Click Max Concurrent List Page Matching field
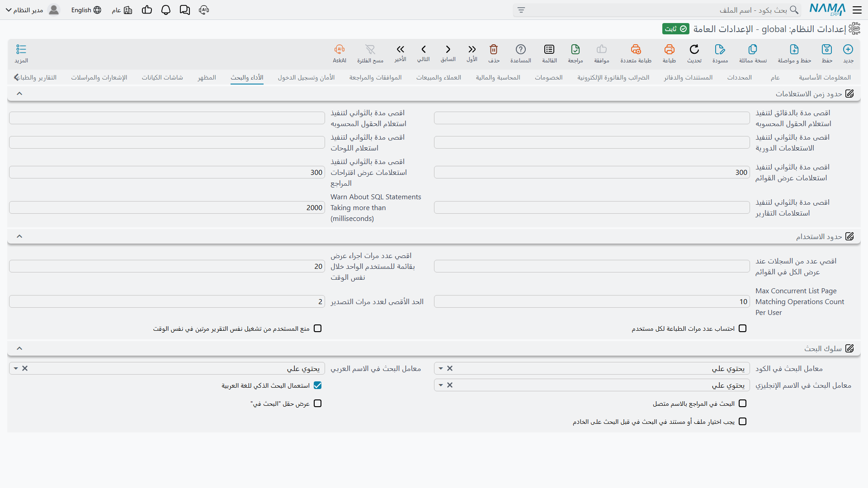 [592, 302]
